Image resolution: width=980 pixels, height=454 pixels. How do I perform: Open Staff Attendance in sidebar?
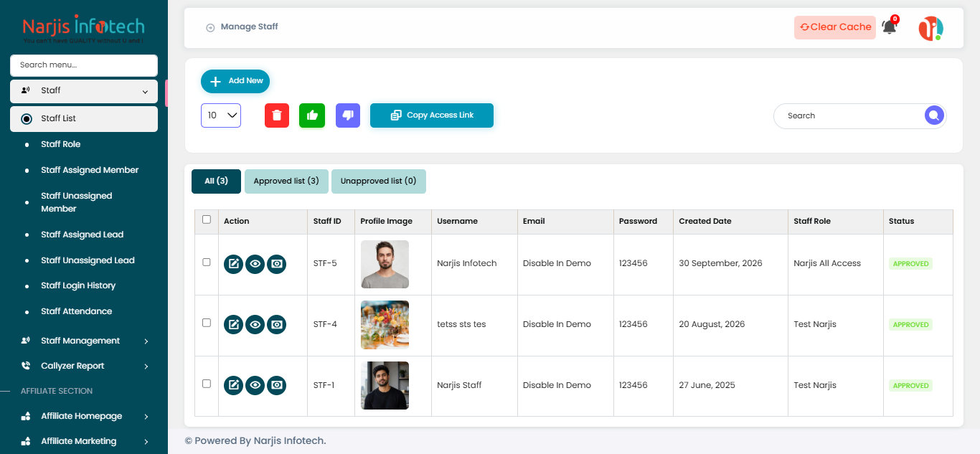coord(76,311)
